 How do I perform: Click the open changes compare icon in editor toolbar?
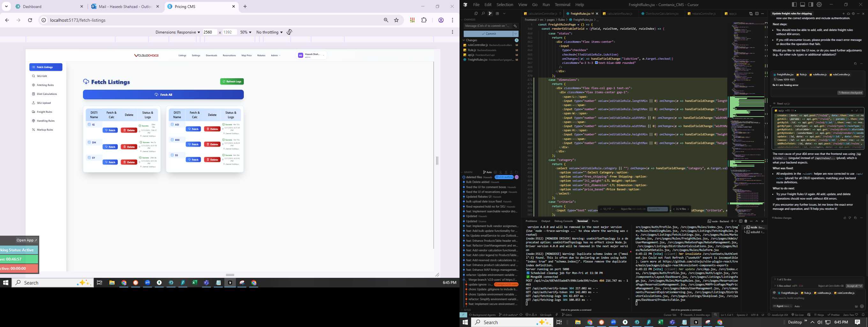(751, 14)
